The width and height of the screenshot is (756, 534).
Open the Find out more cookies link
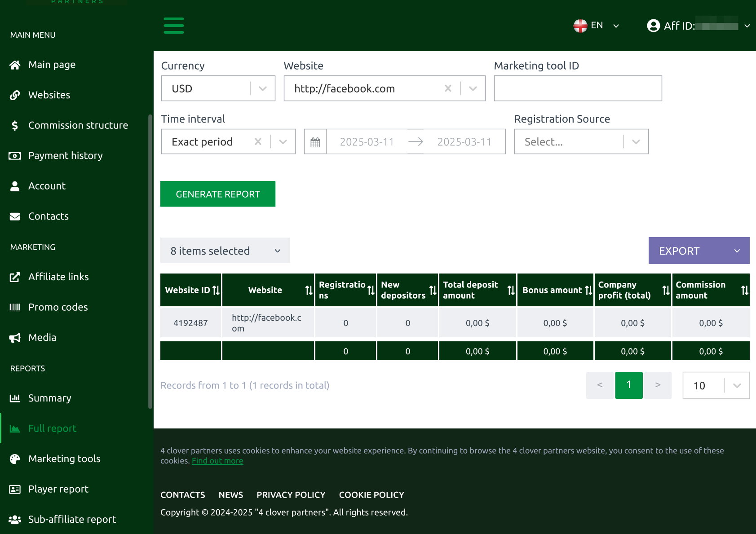point(217,461)
